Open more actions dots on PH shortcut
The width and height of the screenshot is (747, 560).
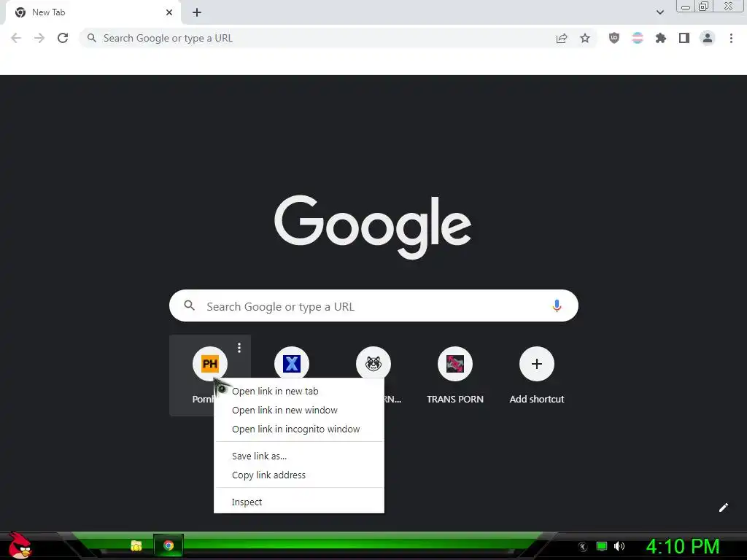pyautogui.click(x=239, y=348)
